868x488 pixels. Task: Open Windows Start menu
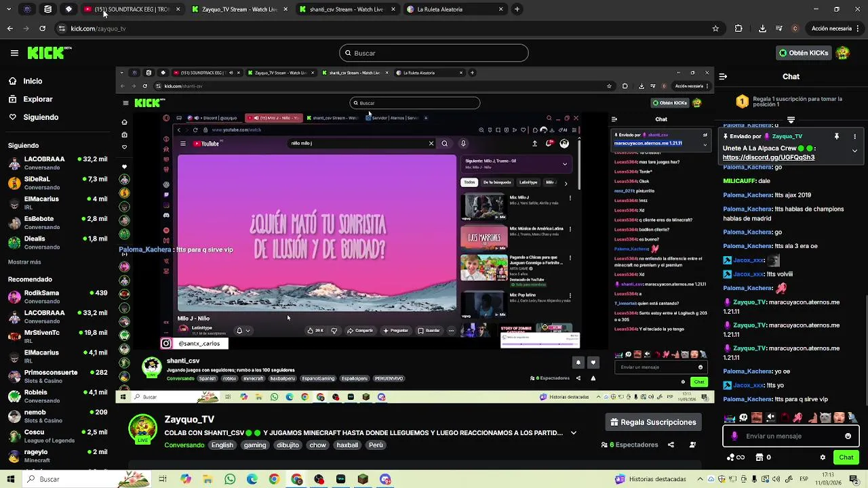[x=11, y=479]
